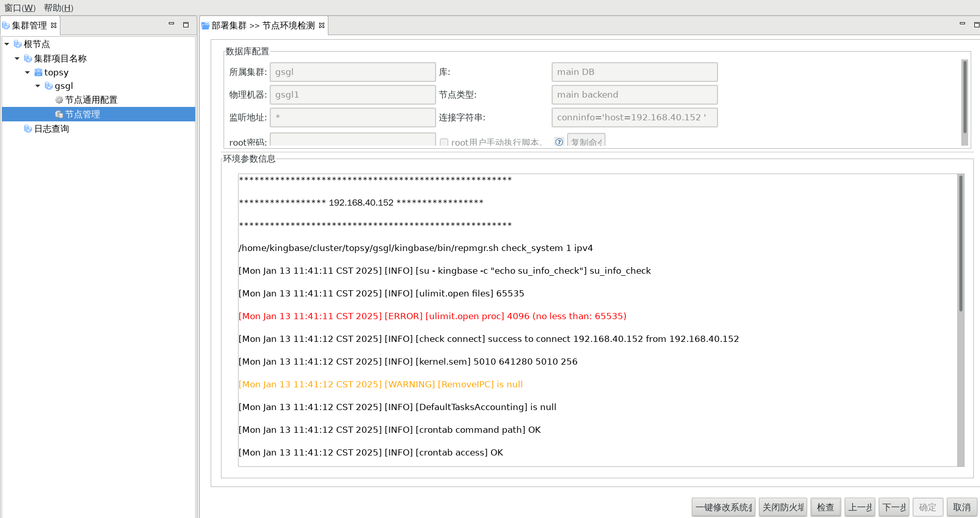Collapse the 集群项目名称 tree node

[x=17, y=58]
